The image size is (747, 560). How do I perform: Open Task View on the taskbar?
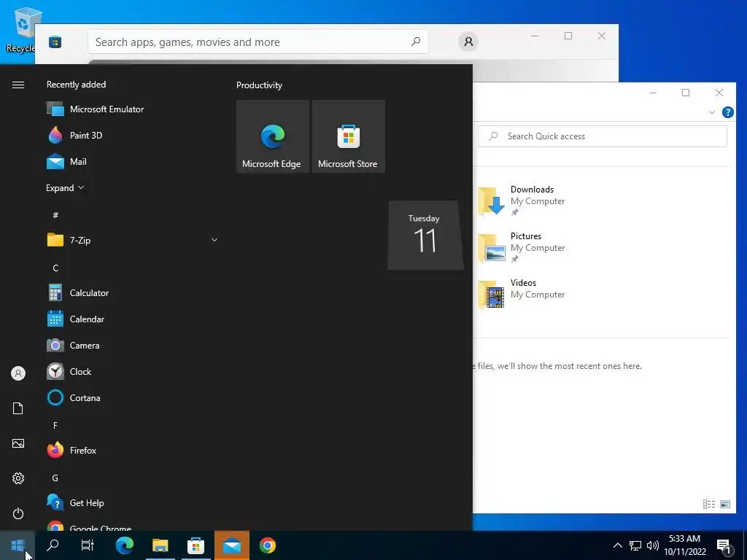pyautogui.click(x=88, y=545)
